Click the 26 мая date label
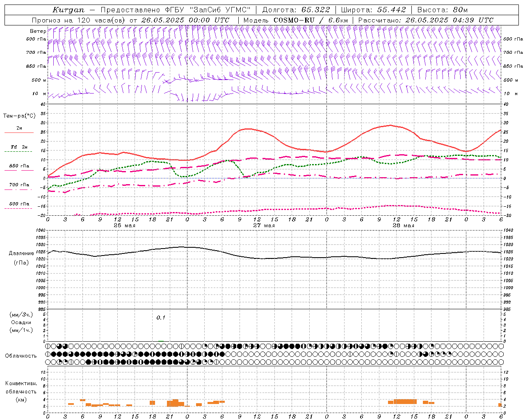 pyautogui.click(x=124, y=226)
